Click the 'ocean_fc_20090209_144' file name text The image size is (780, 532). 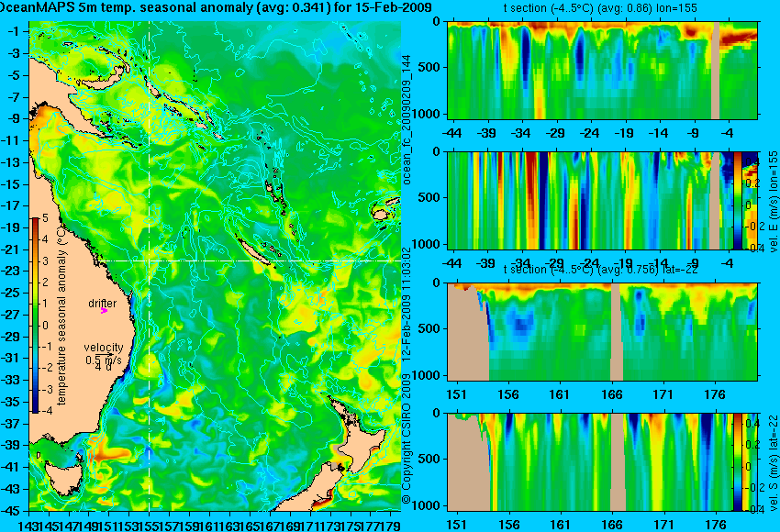pos(407,119)
